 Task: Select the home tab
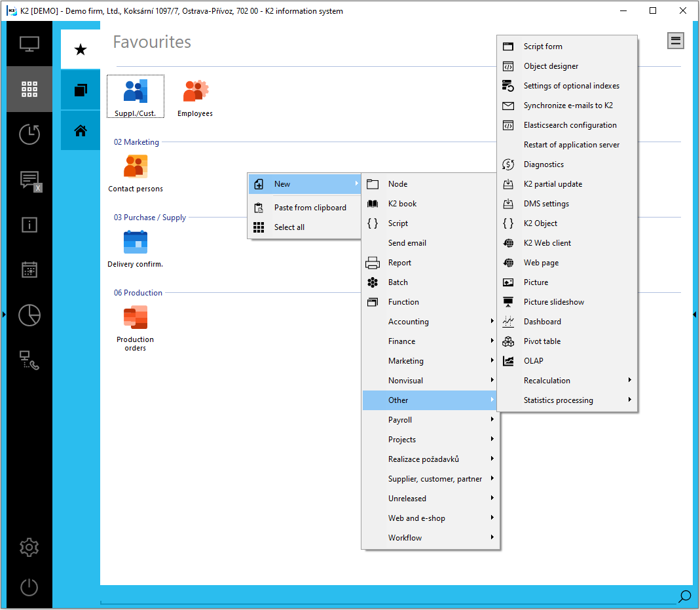[x=81, y=130]
